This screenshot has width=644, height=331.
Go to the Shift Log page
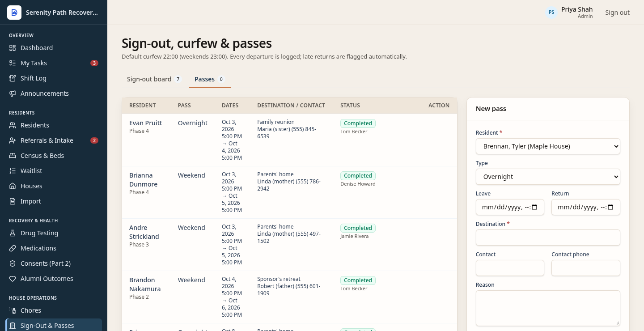click(54, 78)
